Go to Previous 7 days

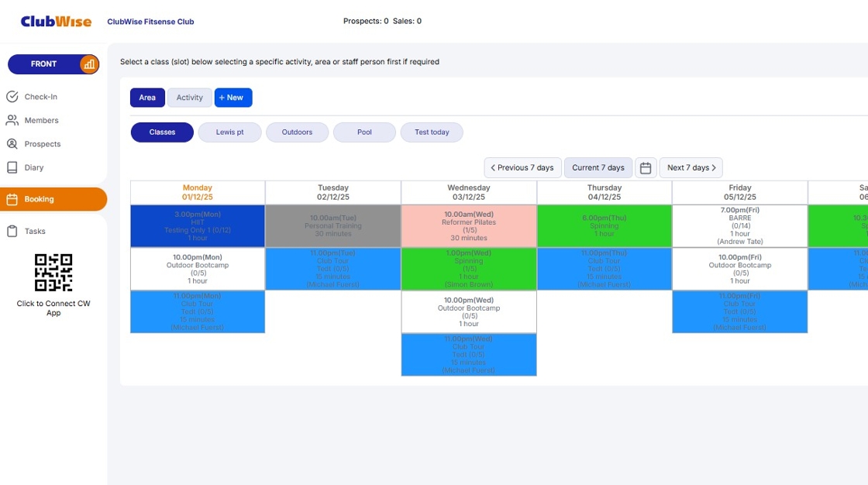point(522,168)
